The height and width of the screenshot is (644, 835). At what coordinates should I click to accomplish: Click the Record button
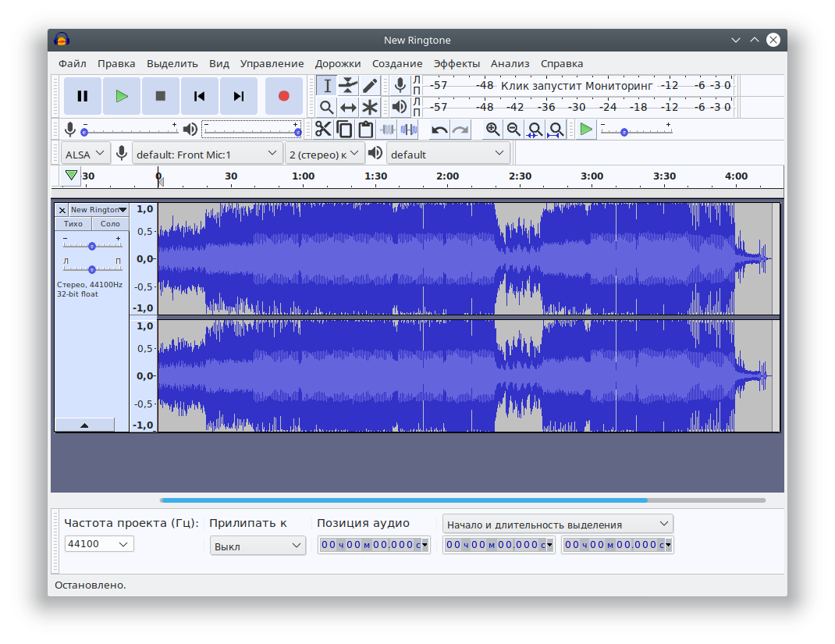pyautogui.click(x=283, y=96)
